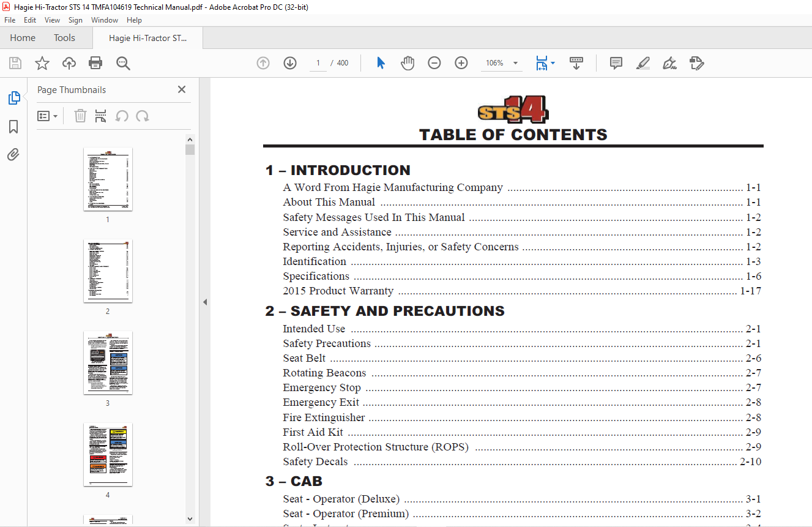Click 'Safety Decals' contents entry
Image resolution: width=812 pixels, height=527 pixels.
(x=315, y=462)
